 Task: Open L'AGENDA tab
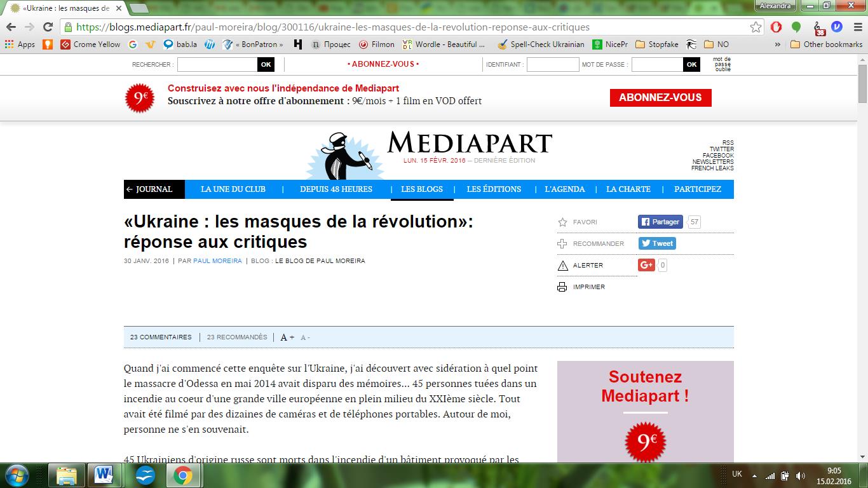point(565,189)
